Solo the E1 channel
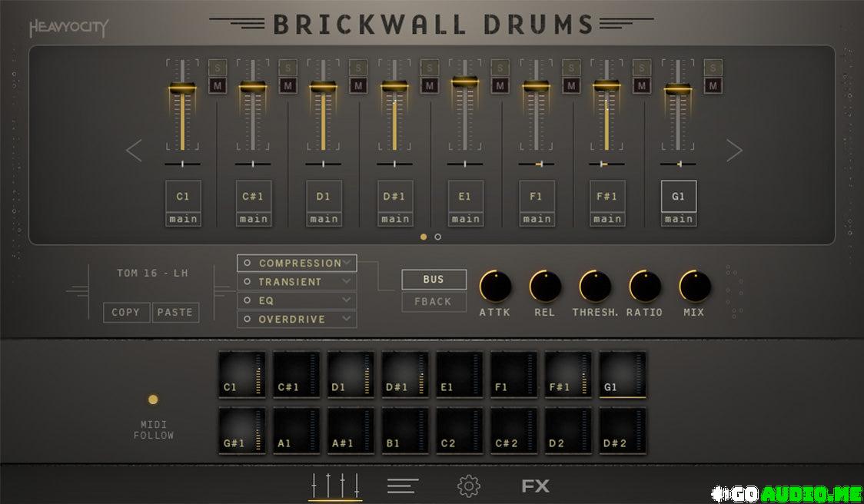This screenshot has width=864, height=504. tap(500, 68)
